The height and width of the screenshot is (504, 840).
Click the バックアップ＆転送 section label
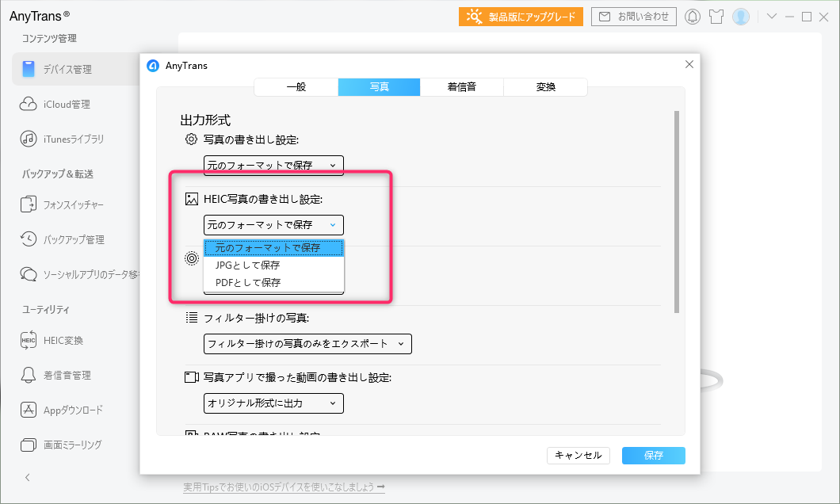pyautogui.click(x=58, y=174)
